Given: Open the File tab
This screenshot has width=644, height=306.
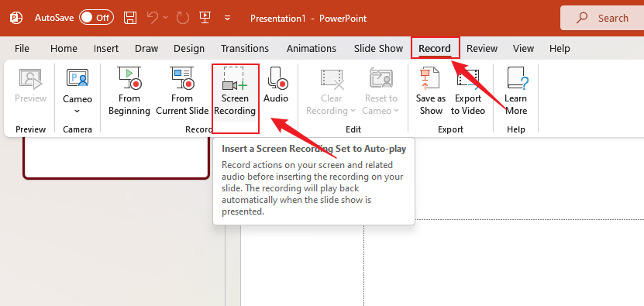Looking at the screenshot, I should pos(22,49).
